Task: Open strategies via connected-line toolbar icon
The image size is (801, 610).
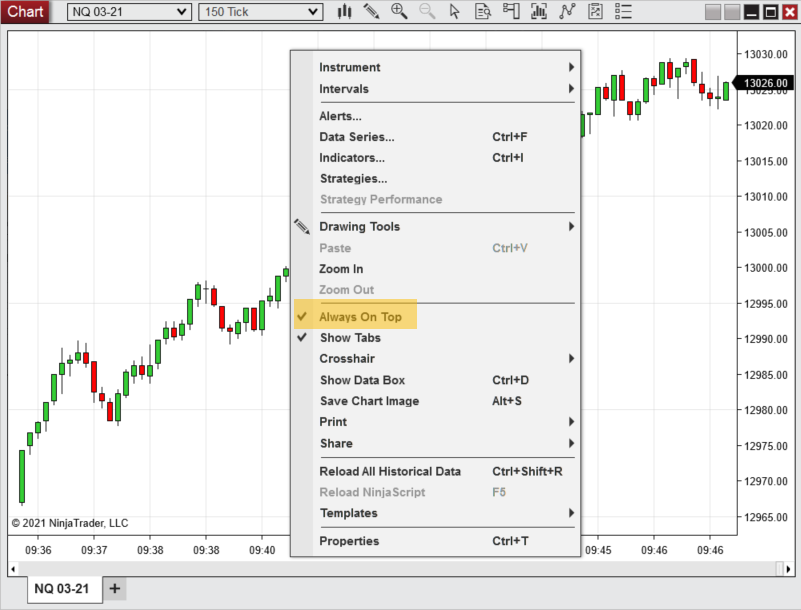Action: pos(567,11)
